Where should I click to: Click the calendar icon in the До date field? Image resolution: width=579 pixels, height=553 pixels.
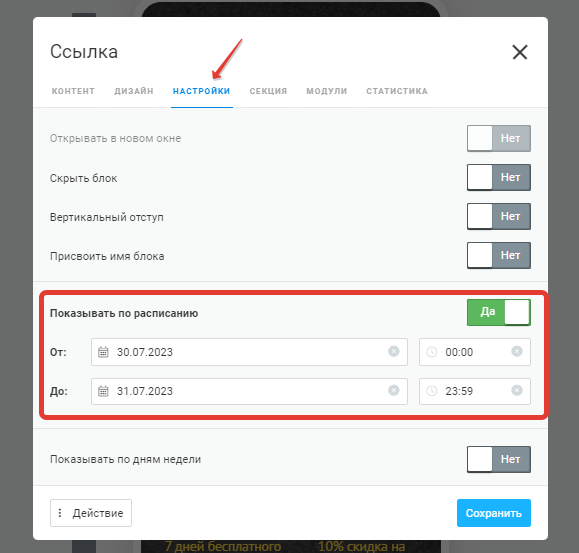pos(103,391)
